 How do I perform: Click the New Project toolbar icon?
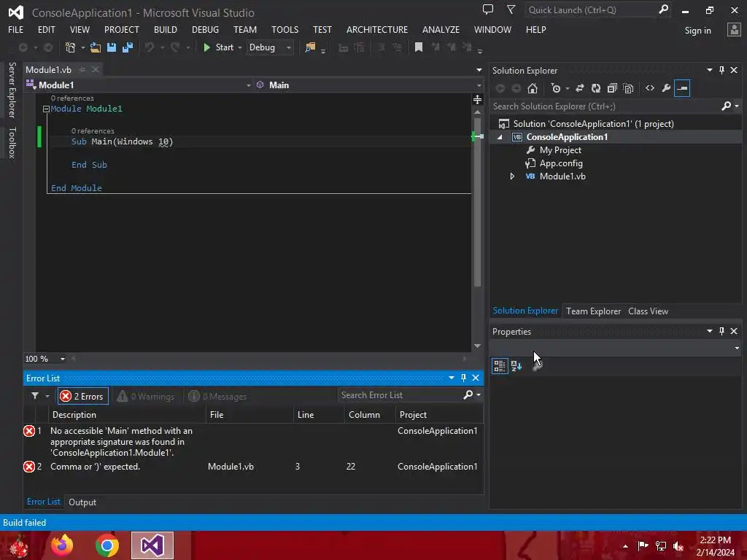point(70,47)
